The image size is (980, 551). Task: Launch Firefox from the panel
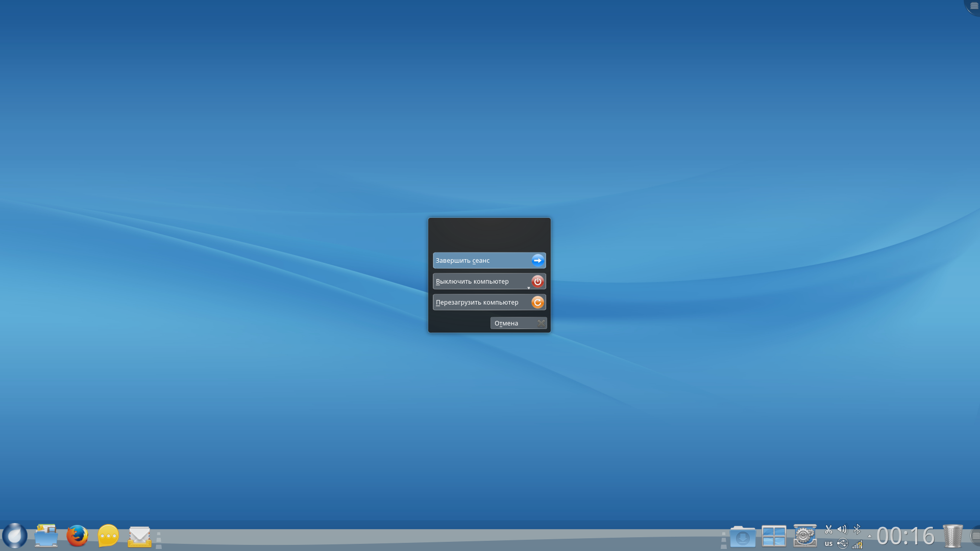(x=77, y=536)
